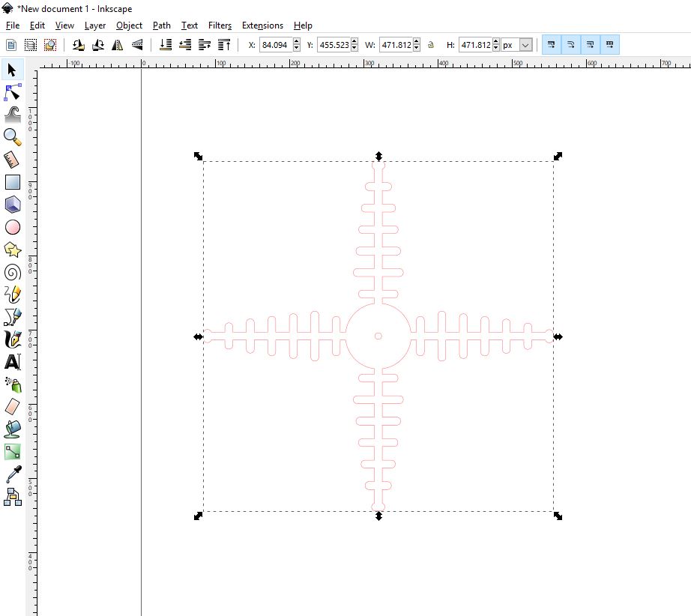Image resolution: width=691 pixels, height=616 pixels.
Task: Click the X coordinate input field
Action: pyautogui.click(x=276, y=45)
